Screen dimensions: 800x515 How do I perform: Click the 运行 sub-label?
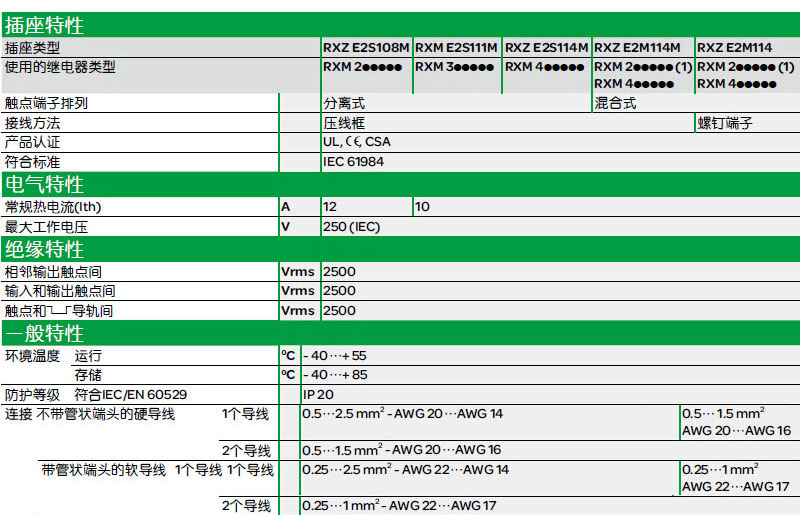coord(88,356)
